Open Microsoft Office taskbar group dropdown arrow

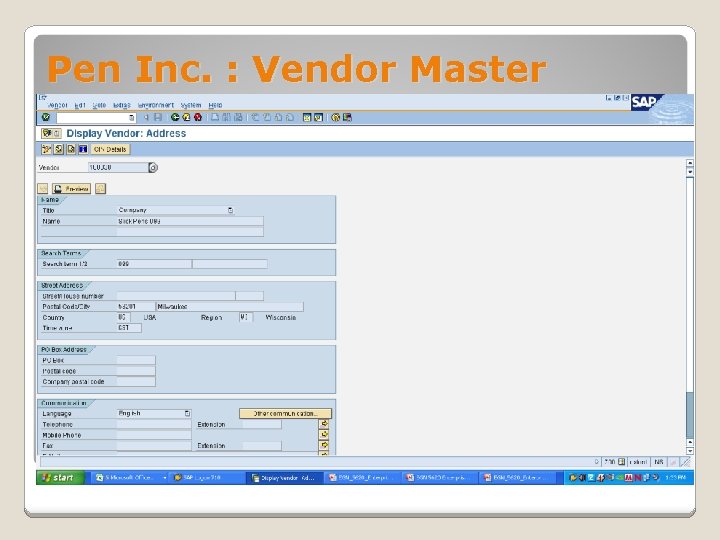(164, 478)
